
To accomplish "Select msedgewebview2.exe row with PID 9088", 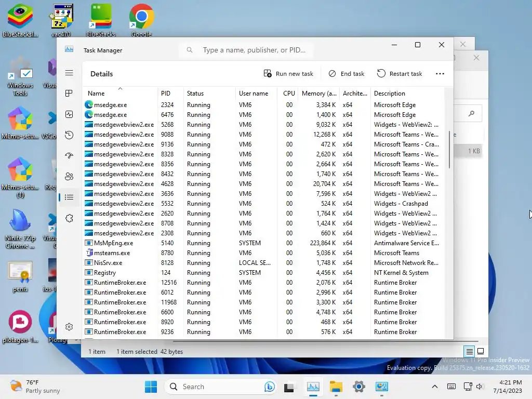I will (263, 135).
